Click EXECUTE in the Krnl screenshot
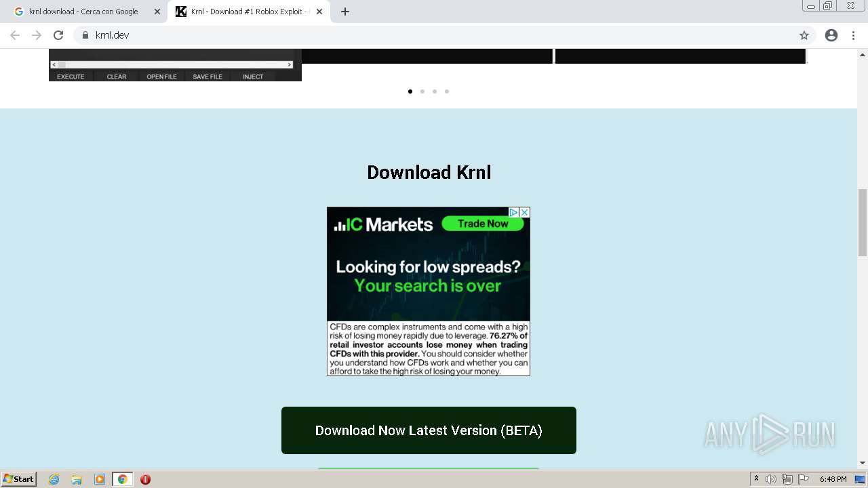This screenshot has height=488, width=868. click(x=71, y=77)
